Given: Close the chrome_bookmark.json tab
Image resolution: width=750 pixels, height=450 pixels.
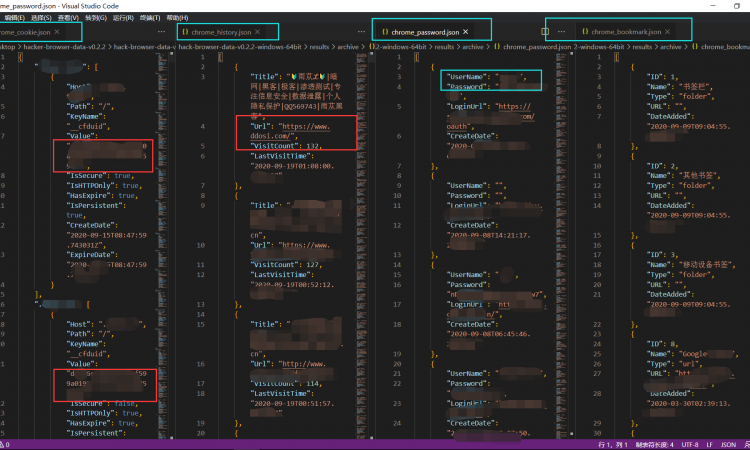Looking at the screenshot, I should click(667, 32).
